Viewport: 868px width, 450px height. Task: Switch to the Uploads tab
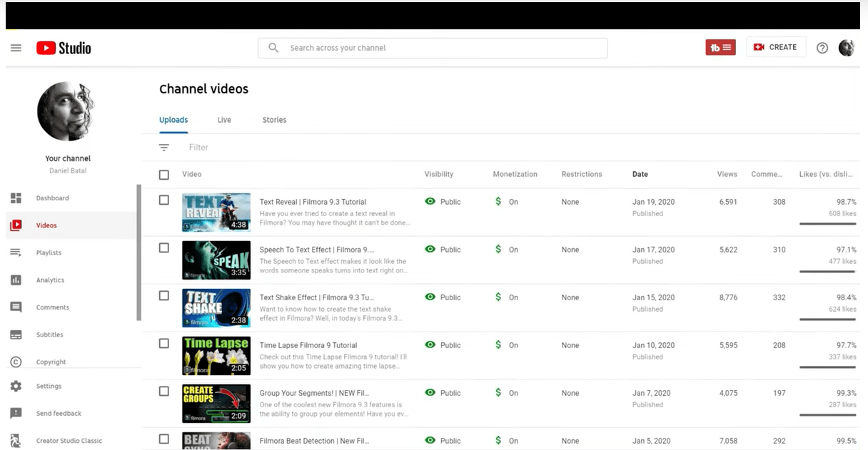[173, 120]
